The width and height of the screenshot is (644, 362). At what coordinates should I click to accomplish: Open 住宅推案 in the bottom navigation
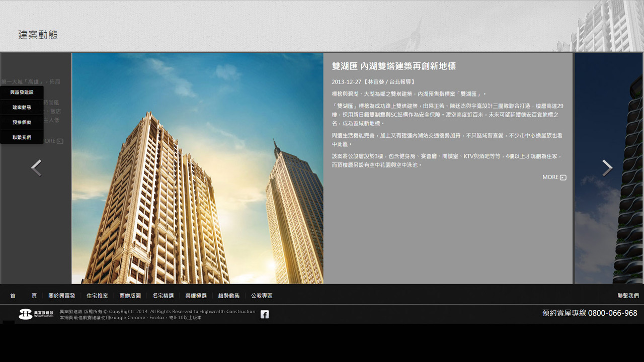click(x=97, y=296)
